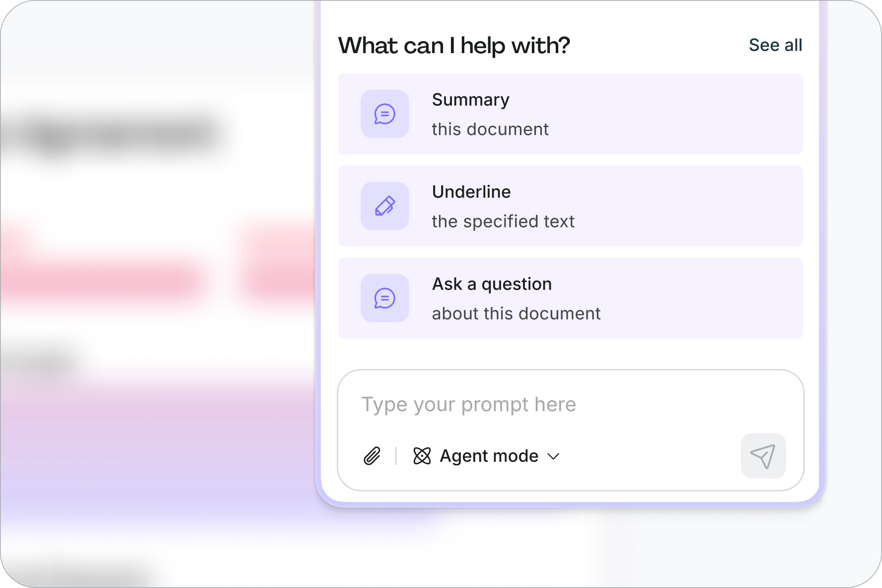Click "about this document" subtitle text

click(x=516, y=314)
